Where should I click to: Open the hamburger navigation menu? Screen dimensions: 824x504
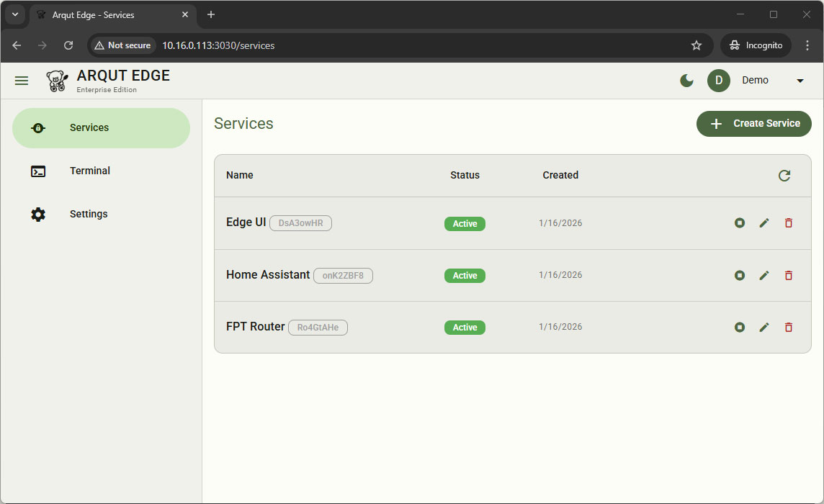click(x=22, y=81)
